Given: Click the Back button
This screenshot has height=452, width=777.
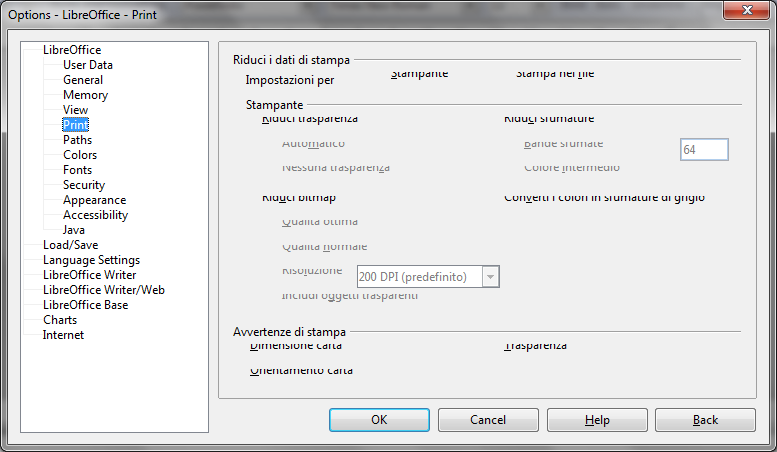Looking at the screenshot, I should pos(705,420).
